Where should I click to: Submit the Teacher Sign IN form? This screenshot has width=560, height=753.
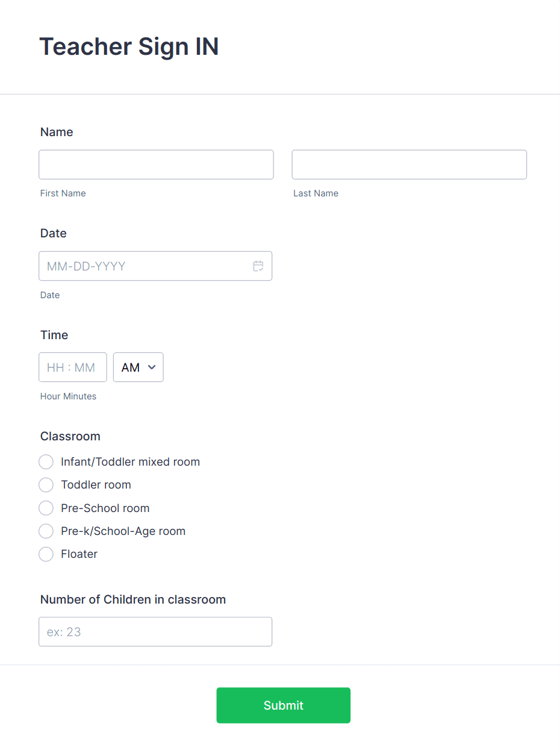click(x=283, y=705)
